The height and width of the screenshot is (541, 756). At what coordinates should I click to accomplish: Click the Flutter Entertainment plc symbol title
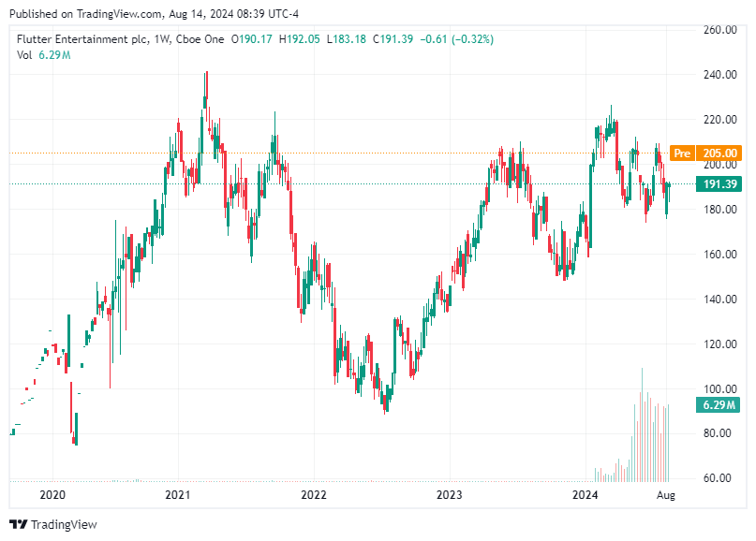(82, 39)
